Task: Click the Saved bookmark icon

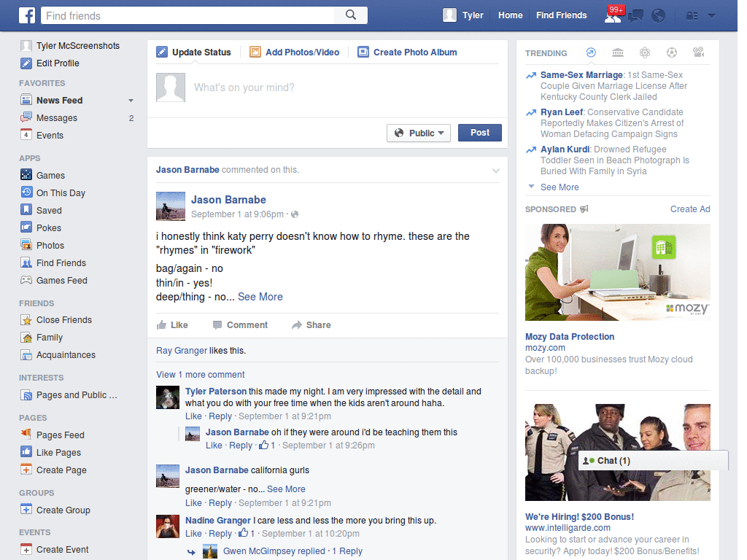Action: point(26,210)
